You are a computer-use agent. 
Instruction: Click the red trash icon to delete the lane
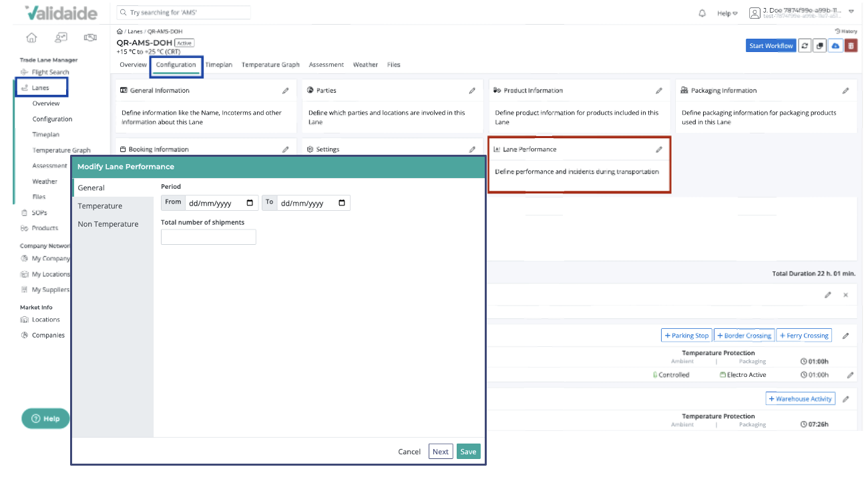849,45
